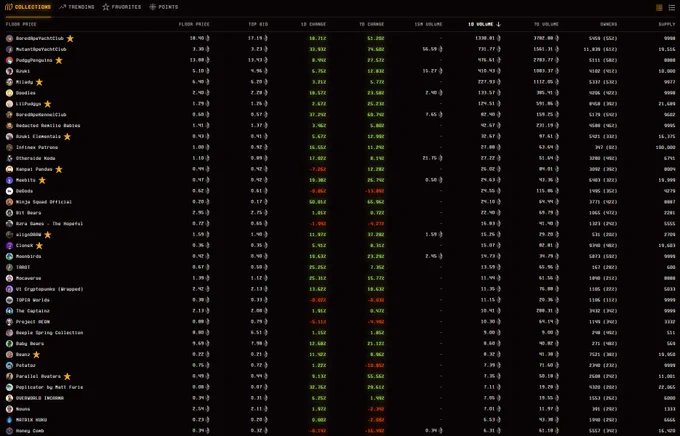Screen dimensions: 680x436
Task: Sort by Owners column header
Action: point(608,24)
